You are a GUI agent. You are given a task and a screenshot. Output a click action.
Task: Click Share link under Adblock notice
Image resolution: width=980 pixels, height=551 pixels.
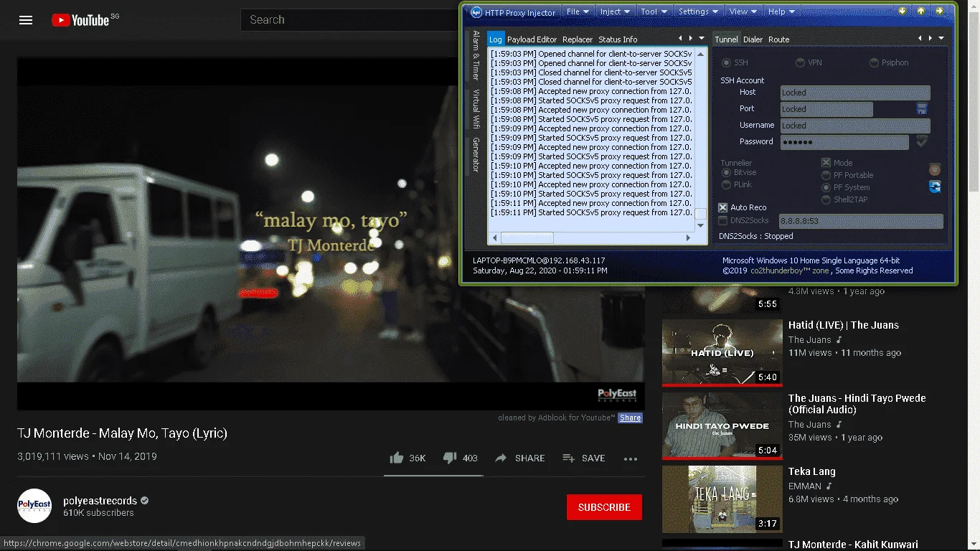click(x=630, y=418)
